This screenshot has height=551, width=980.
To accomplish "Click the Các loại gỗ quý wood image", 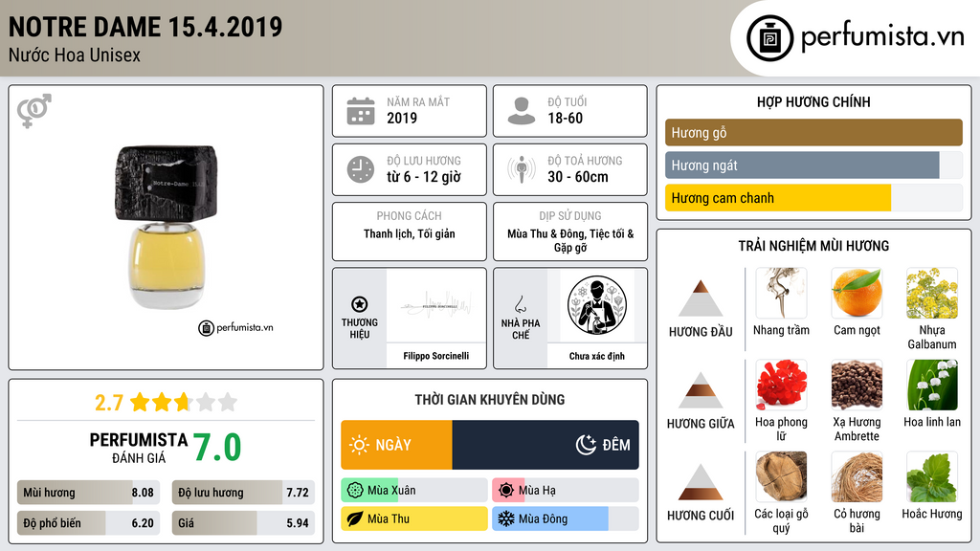I will 781,476.
